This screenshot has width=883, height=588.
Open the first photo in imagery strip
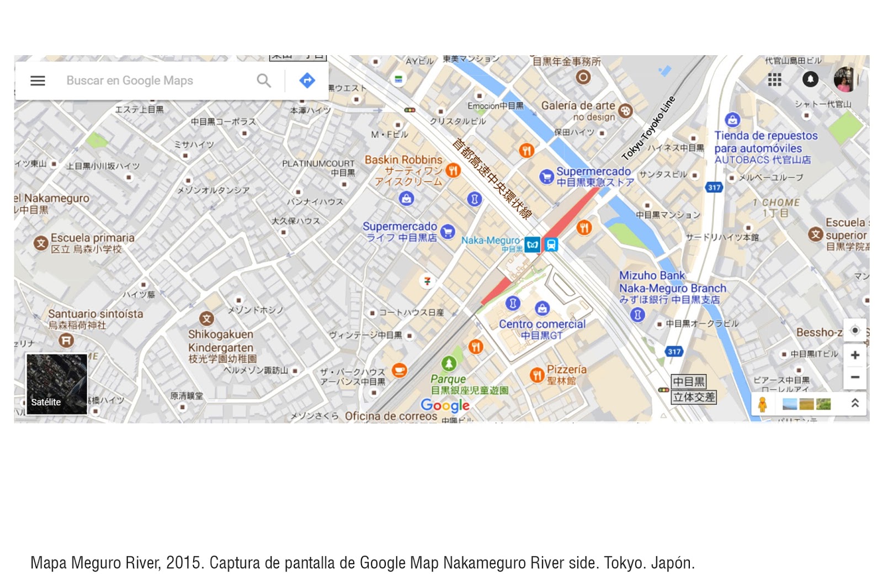(790, 404)
